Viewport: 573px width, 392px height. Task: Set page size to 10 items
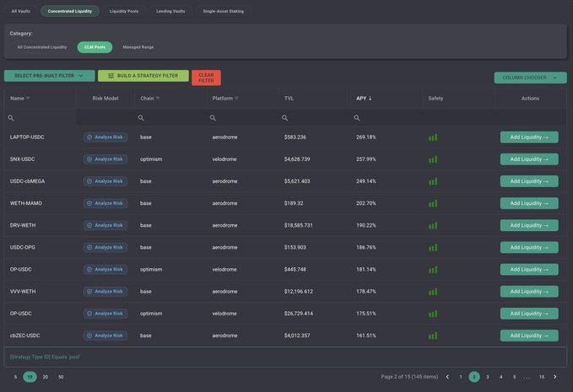tap(30, 377)
